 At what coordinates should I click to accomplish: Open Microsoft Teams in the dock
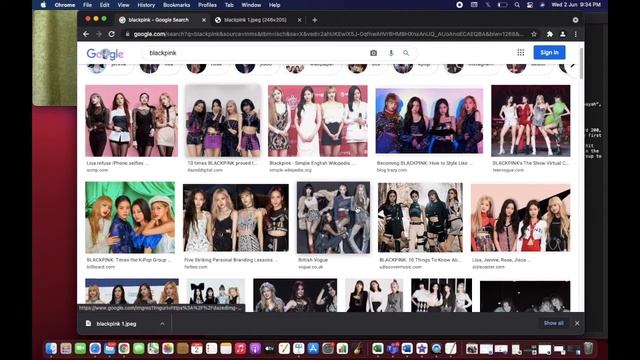[392, 348]
